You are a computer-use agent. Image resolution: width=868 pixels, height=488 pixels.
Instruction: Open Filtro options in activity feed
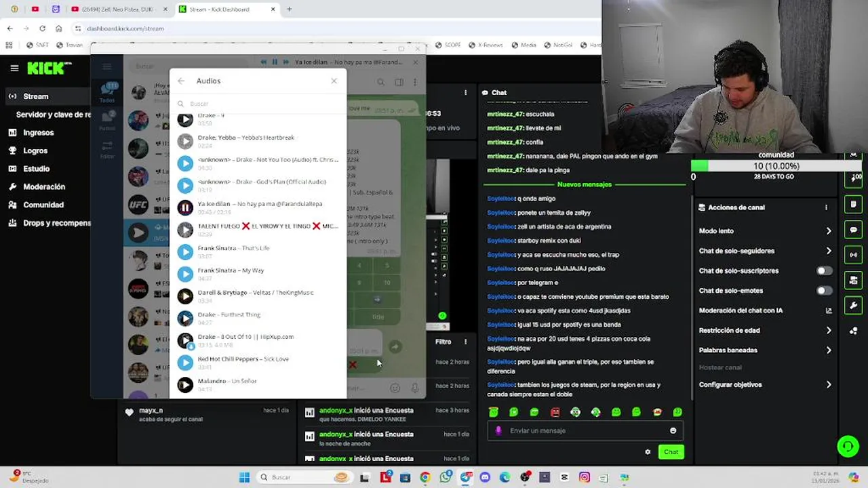pyautogui.click(x=465, y=342)
